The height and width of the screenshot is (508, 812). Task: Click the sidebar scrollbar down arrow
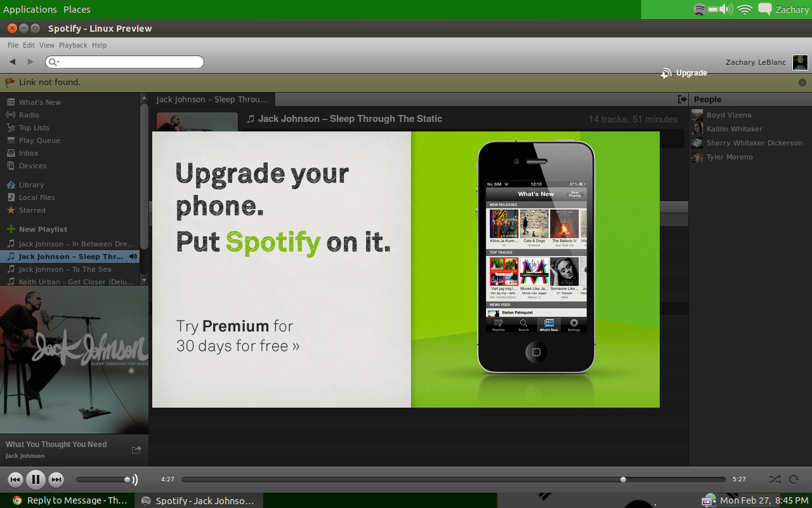[x=144, y=280]
